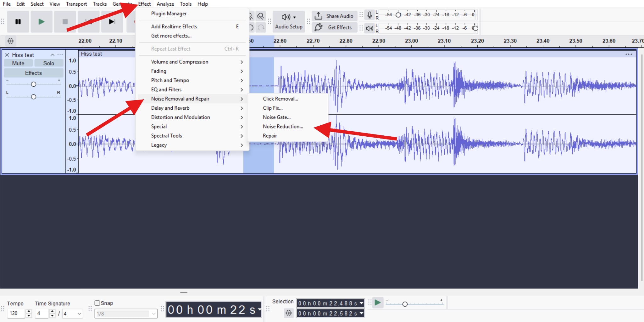The image size is (644, 322).
Task: Select the Zoom Toggle magnifier icon
Action: tap(261, 16)
